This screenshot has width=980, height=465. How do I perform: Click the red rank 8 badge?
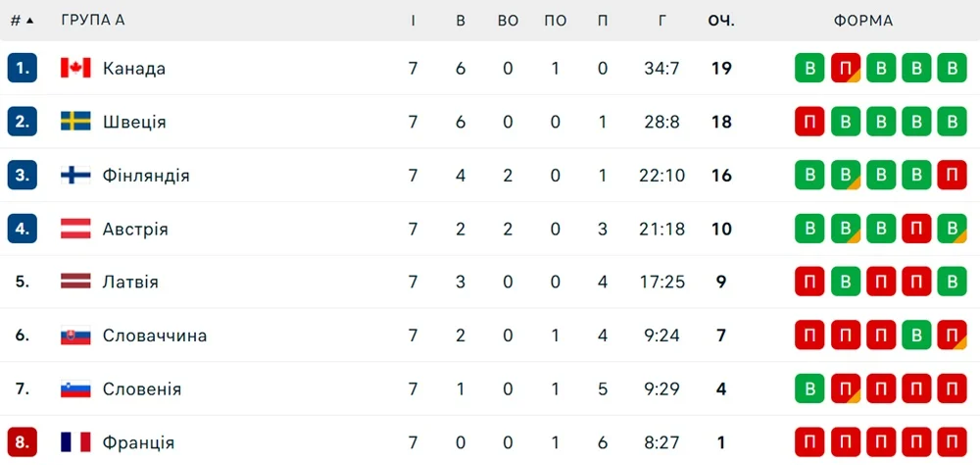click(23, 442)
